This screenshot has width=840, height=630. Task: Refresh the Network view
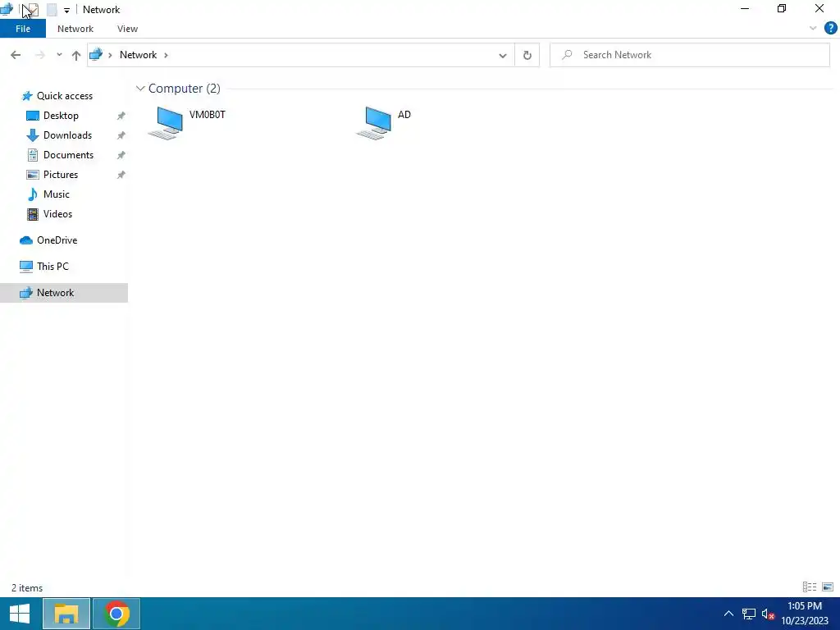(x=527, y=55)
